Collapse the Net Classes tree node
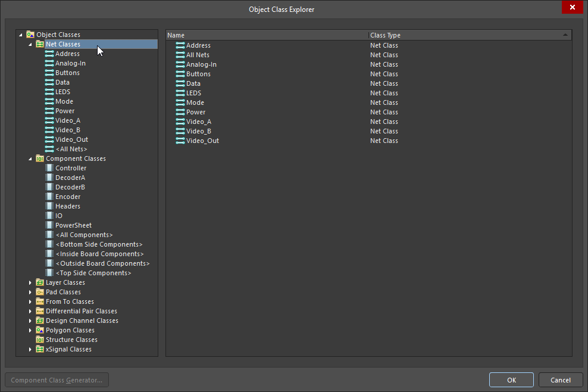The height and width of the screenshot is (392, 588). 31,44
